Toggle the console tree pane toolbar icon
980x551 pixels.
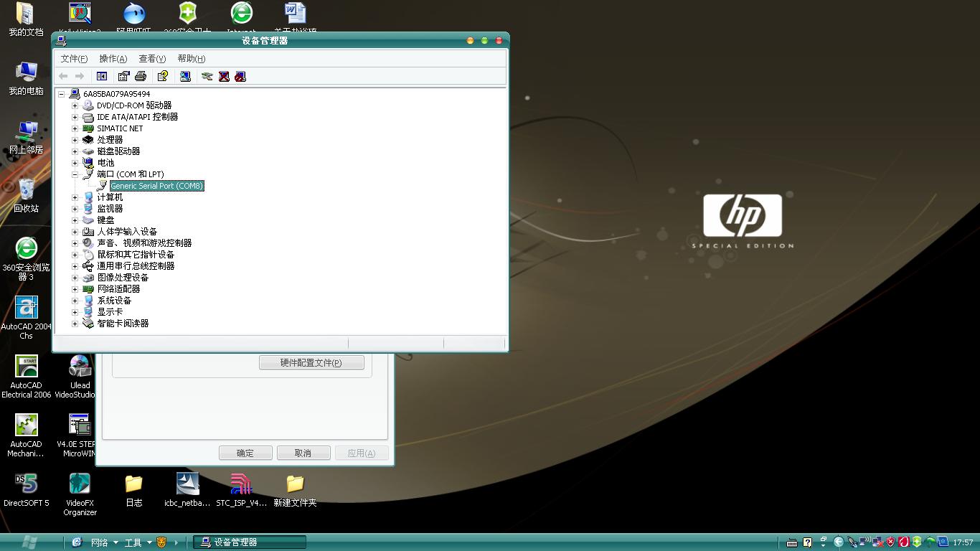[x=102, y=76]
